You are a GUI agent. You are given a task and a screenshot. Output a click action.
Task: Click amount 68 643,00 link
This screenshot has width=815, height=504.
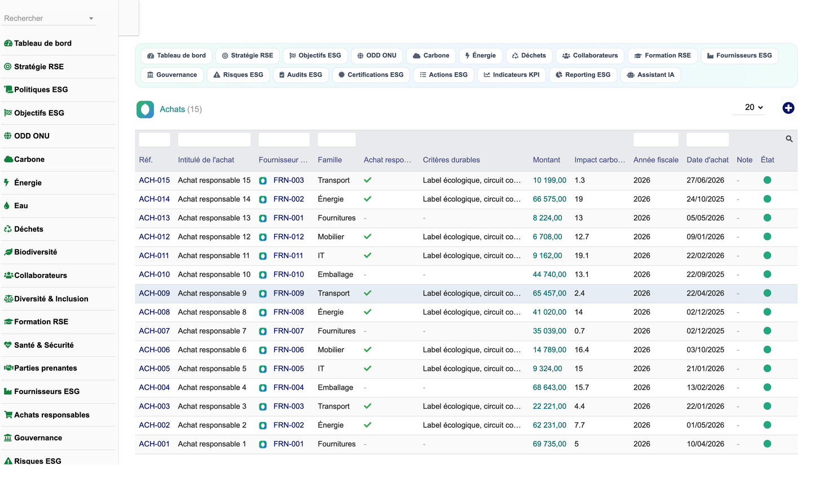point(549,388)
